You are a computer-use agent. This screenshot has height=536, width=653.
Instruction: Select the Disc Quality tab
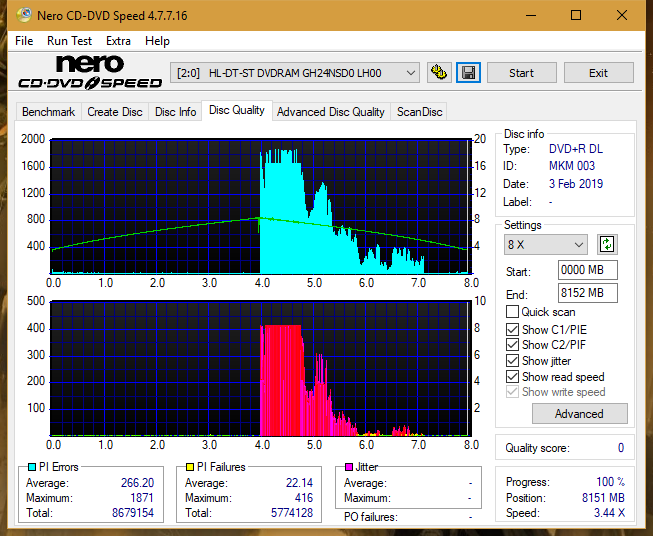(237, 110)
